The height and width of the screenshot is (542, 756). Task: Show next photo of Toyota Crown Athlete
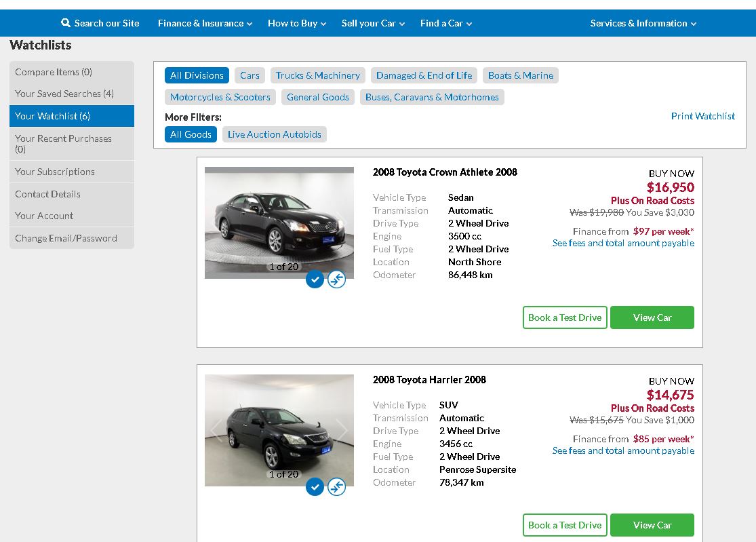click(341, 222)
